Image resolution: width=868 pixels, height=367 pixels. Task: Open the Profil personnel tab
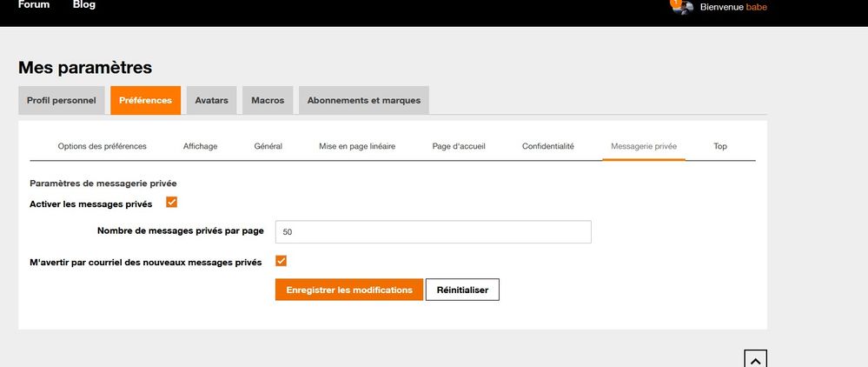(62, 100)
